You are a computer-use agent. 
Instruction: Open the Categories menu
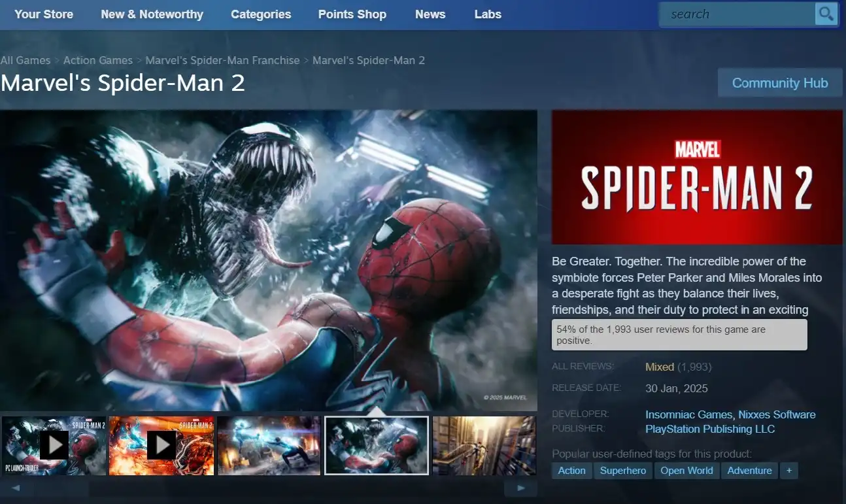click(x=261, y=14)
